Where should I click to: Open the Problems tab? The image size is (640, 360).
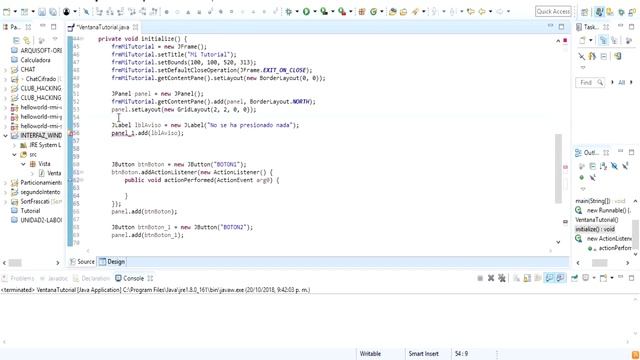tap(18, 278)
